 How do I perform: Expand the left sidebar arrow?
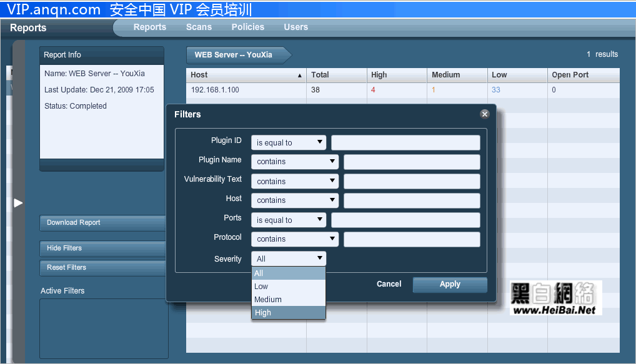[18, 203]
